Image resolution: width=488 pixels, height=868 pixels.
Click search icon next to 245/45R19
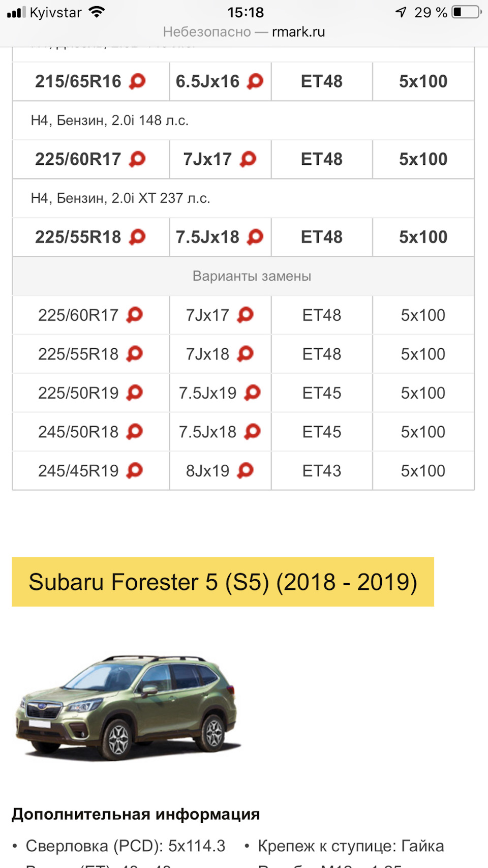(x=135, y=470)
